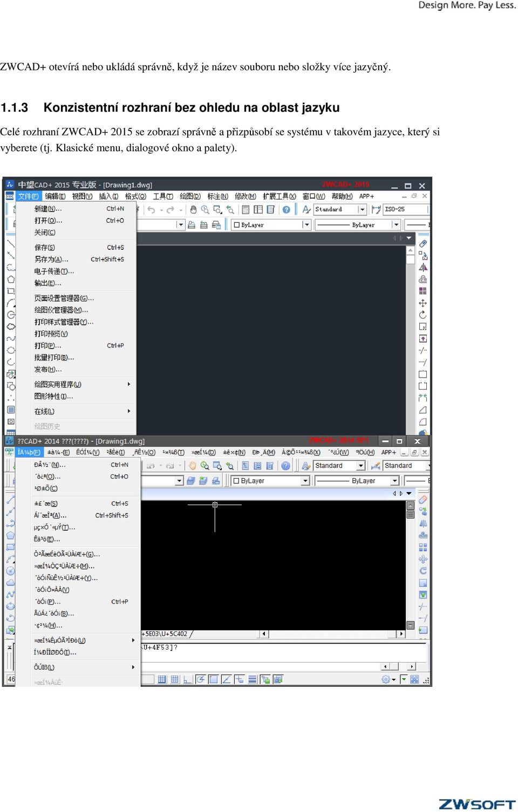Image resolution: width=518 pixels, height=812 pixels.
Task: Open color ByLayer swatch control in ZWCAD+ 2015
Action: pyautogui.click(x=271, y=224)
